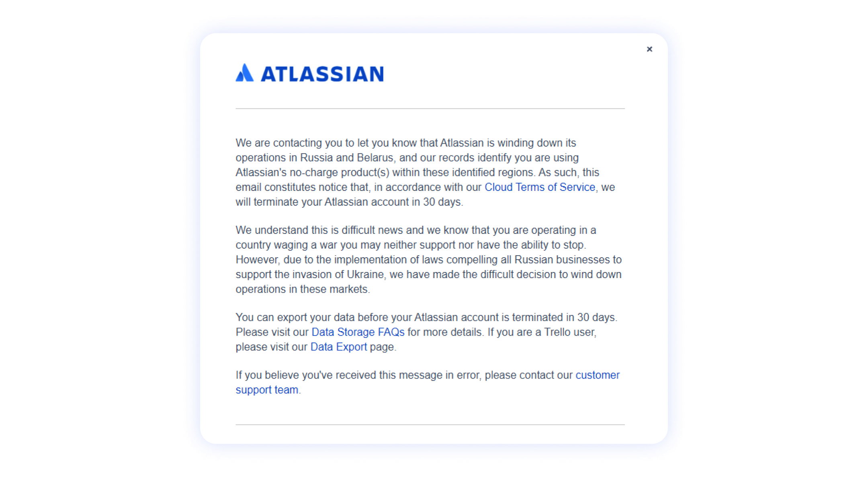This screenshot has height=477, width=868.
Task: Click the blank background outside the card
Action: click(x=100, y=241)
